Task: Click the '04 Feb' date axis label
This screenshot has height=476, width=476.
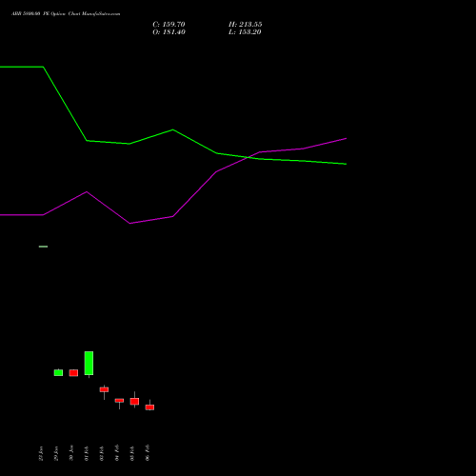Action: click(117, 452)
